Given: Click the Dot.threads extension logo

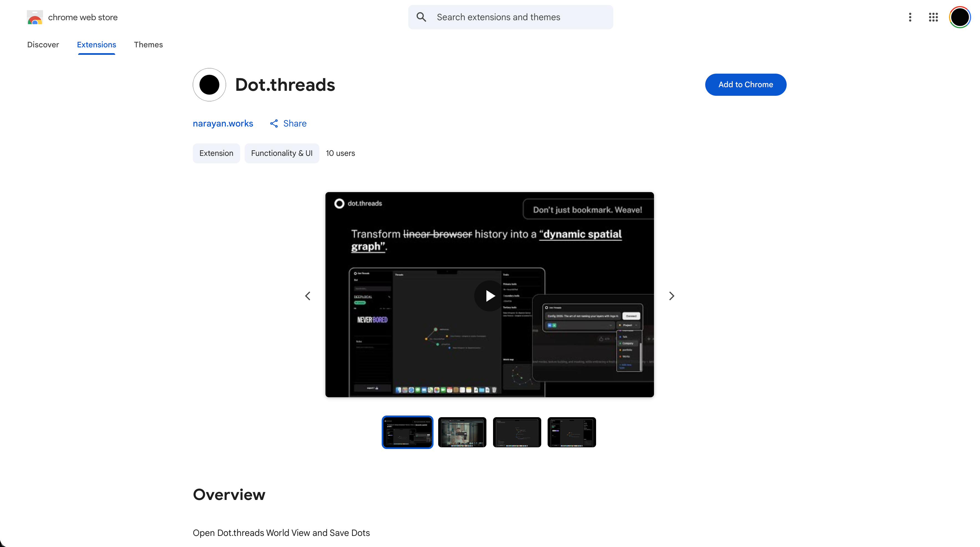Looking at the screenshot, I should [x=209, y=84].
